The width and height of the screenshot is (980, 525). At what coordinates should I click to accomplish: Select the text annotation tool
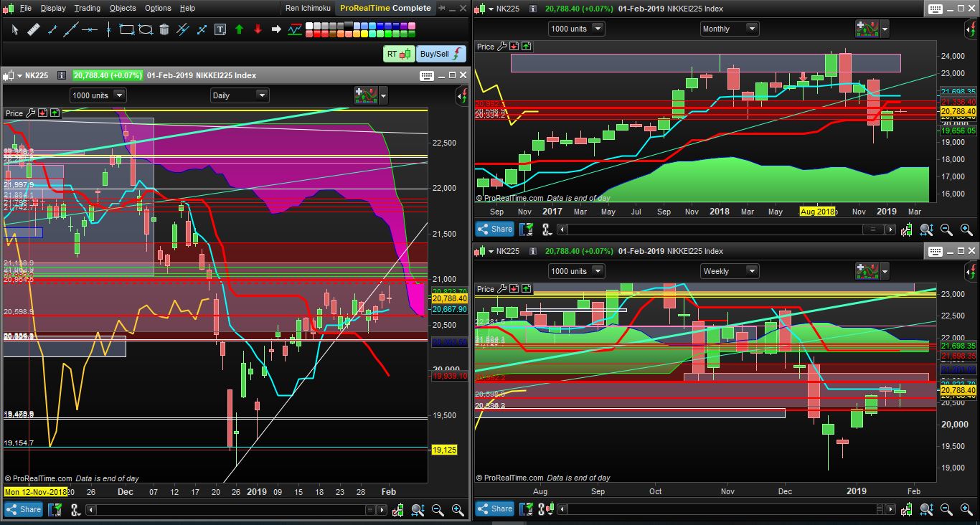(220, 29)
